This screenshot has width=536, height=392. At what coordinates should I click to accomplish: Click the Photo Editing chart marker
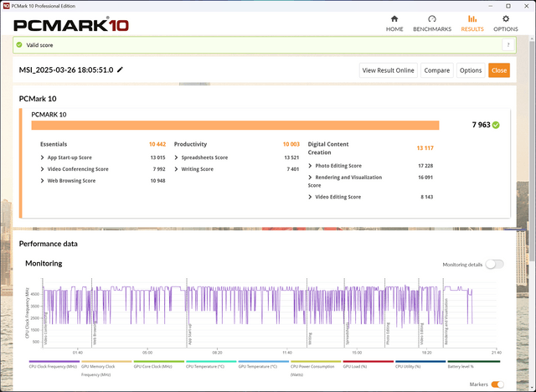coord(388,333)
